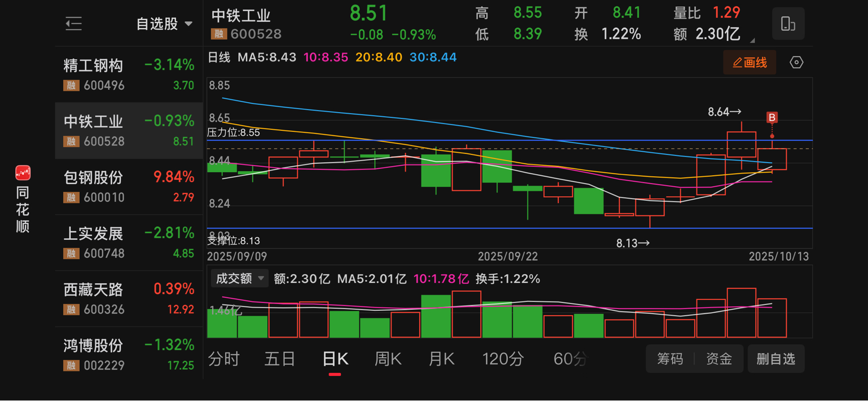Select 中铁工业 in watchlist
The height and width of the screenshot is (401, 868).
tap(129, 131)
